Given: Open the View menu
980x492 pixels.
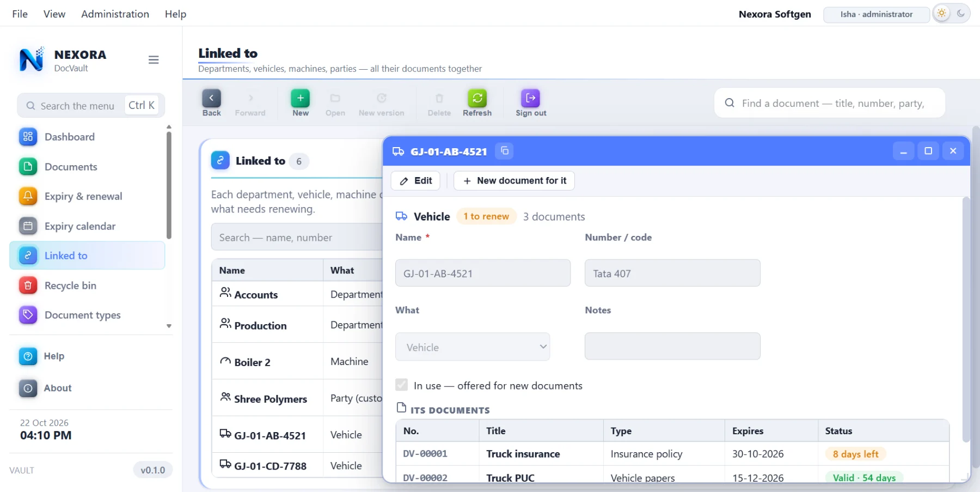Looking at the screenshot, I should [x=54, y=14].
